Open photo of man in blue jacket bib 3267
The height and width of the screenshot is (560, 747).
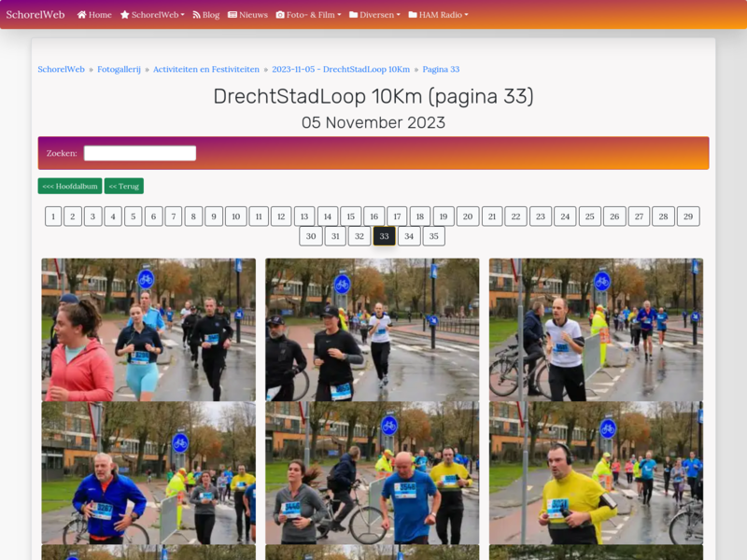[148, 473]
